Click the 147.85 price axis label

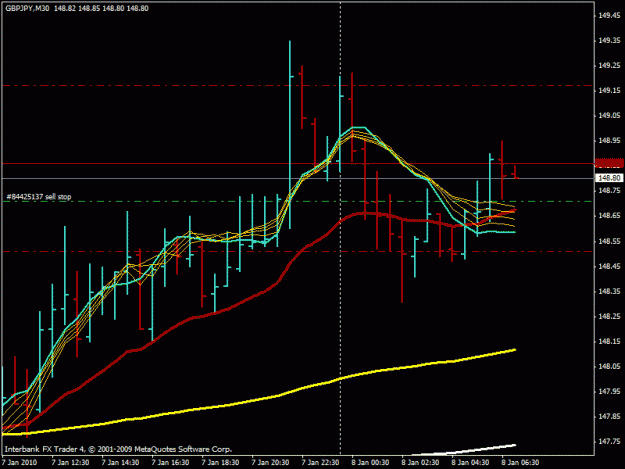tap(609, 416)
